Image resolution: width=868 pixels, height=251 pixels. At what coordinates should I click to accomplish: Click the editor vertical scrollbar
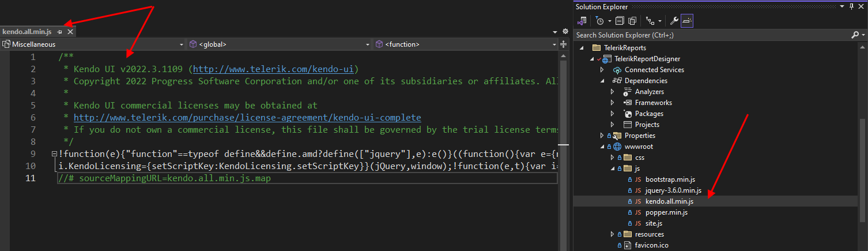[564, 144]
